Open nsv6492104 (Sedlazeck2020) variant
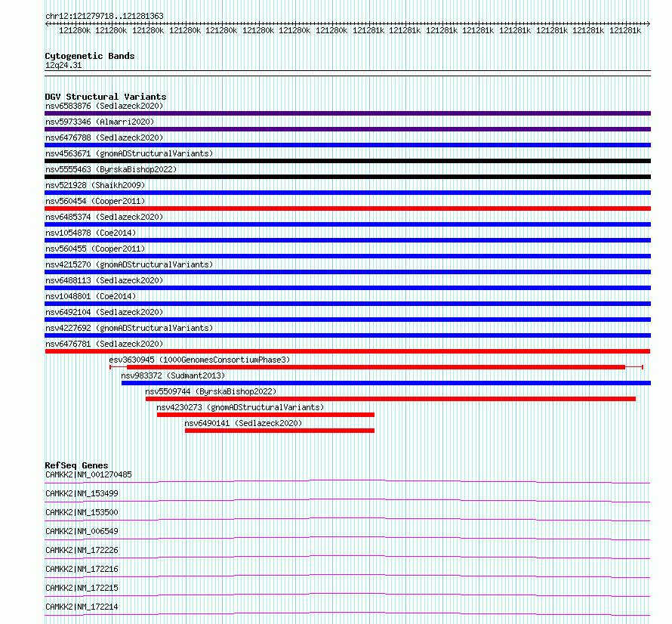The width and height of the screenshot is (672, 624). pos(104,312)
